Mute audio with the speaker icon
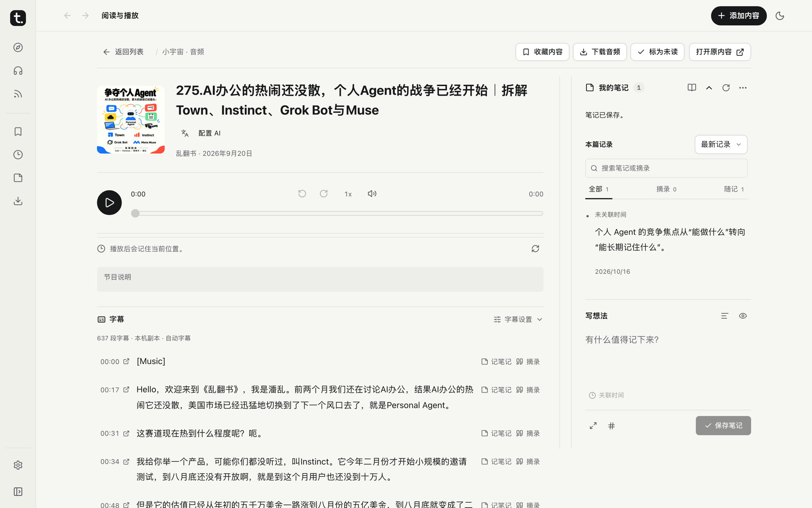The height and width of the screenshot is (508, 812). 372,193
